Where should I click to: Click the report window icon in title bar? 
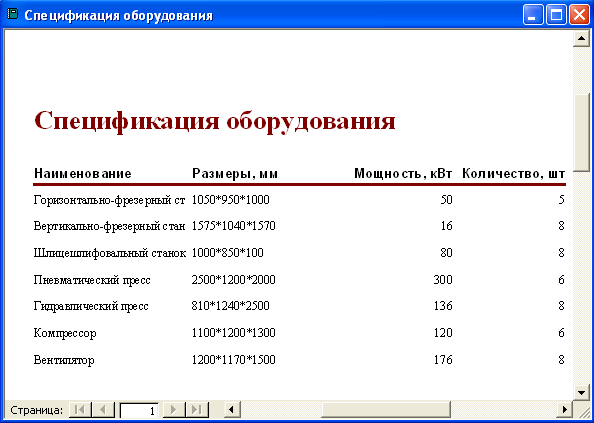point(13,15)
